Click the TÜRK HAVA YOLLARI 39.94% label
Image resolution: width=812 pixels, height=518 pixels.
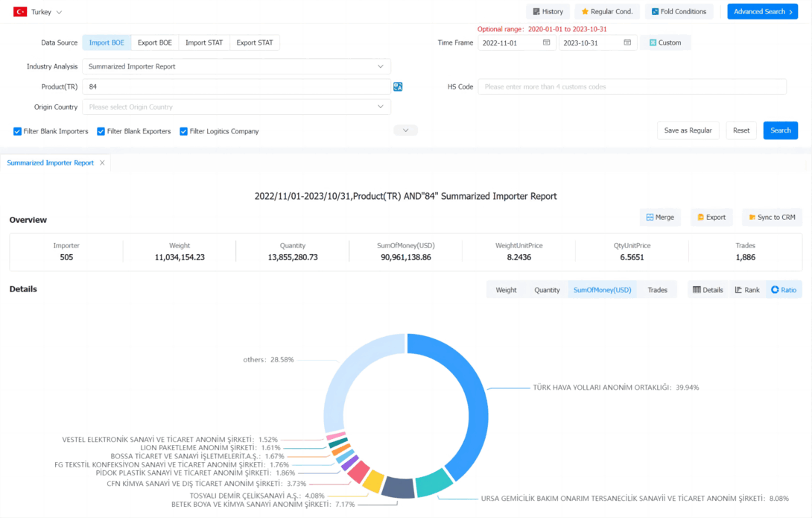(x=616, y=388)
